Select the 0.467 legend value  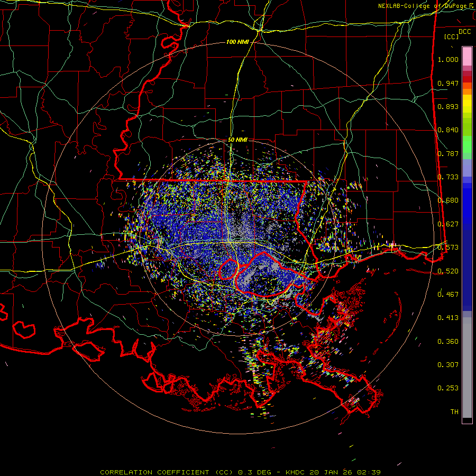[448, 294]
